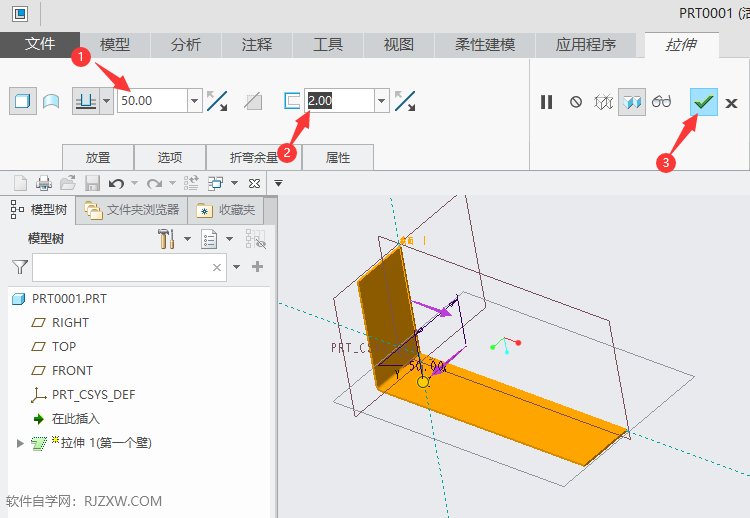Click the model tree filter search field

coord(120,267)
